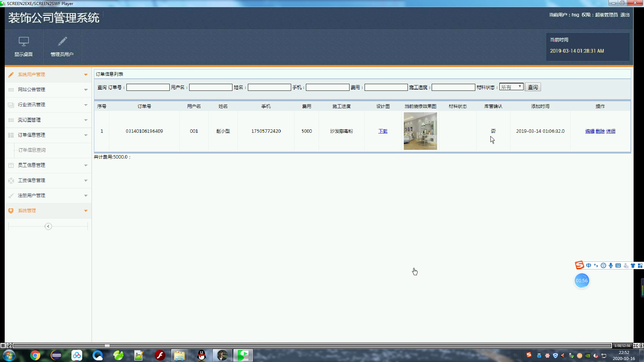Click the player icon next to the pause button
Screen dimensions: 644x362
click(9, 346)
